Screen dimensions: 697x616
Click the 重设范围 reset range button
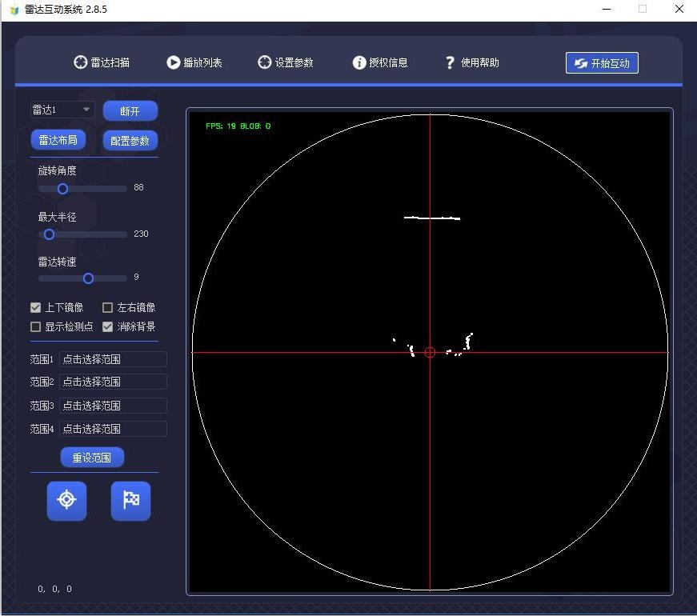[92, 458]
